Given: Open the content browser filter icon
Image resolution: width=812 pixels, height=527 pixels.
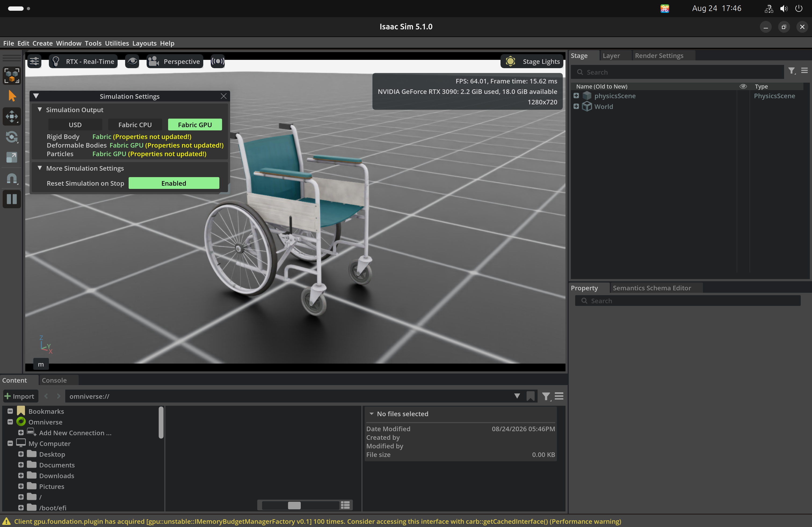Looking at the screenshot, I should [546, 396].
